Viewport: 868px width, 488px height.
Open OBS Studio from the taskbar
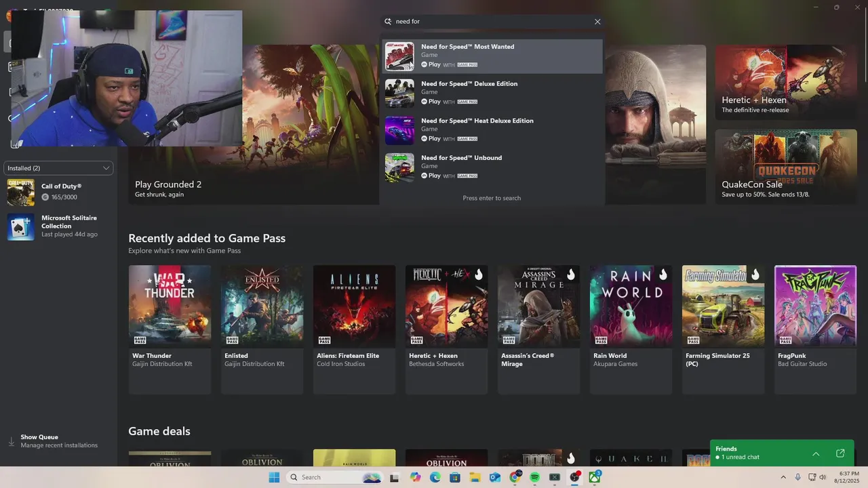point(575,477)
